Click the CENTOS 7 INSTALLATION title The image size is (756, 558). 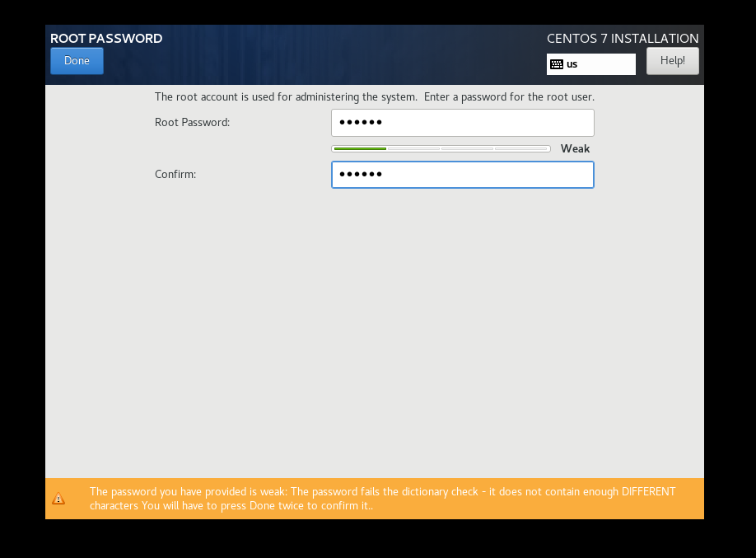point(623,39)
